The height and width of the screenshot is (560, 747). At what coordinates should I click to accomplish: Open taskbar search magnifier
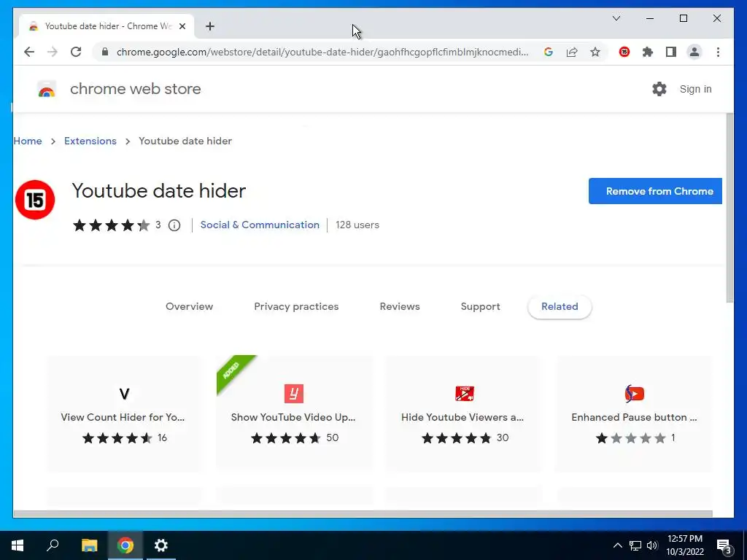click(53, 545)
